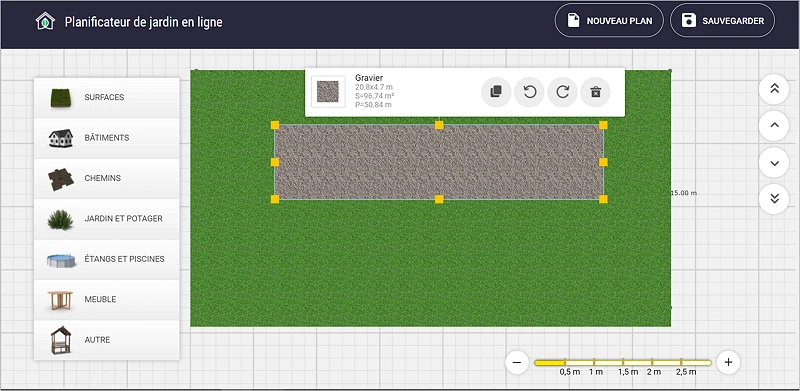Open the MEUBLE category
800x391 pixels.
tap(107, 300)
